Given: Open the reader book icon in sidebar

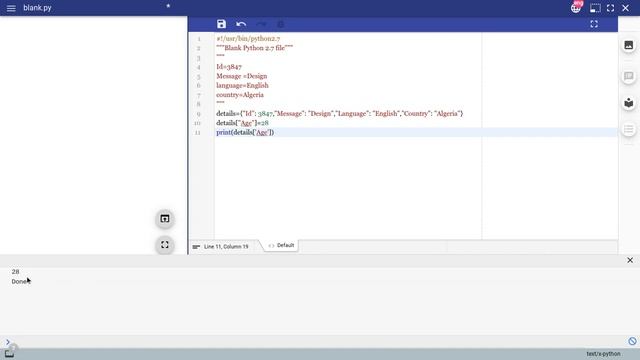Looking at the screenshot, I should point(629,103).
